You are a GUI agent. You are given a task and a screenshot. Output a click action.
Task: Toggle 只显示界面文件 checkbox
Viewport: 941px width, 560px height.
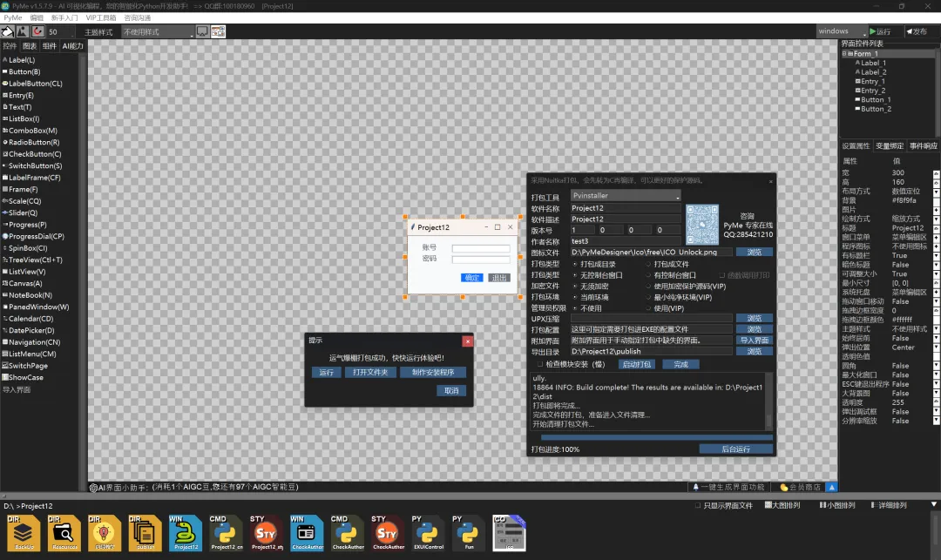tap(697, 505)
